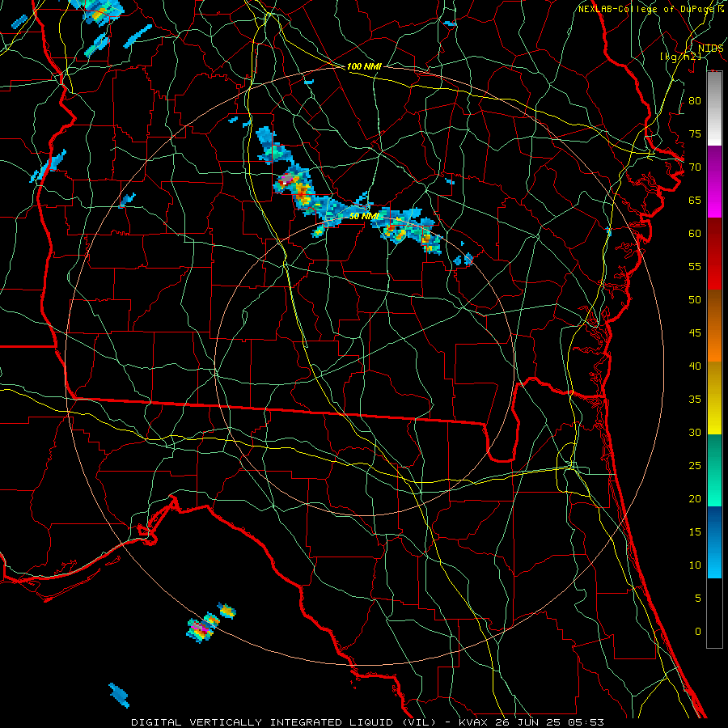Click the scale value 20
Screen dimensions: 728x728
(695, 498)
